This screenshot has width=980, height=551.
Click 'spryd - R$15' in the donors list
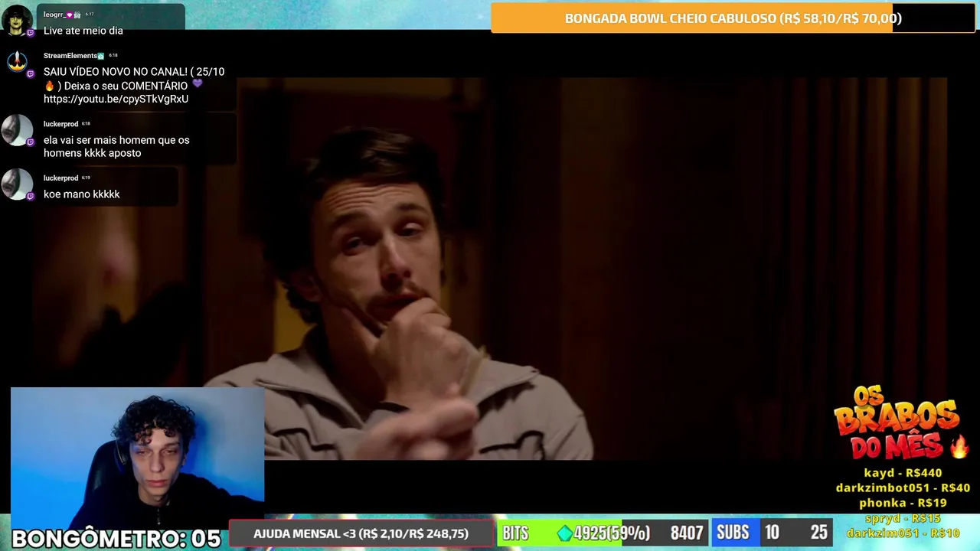coord(903,518)
